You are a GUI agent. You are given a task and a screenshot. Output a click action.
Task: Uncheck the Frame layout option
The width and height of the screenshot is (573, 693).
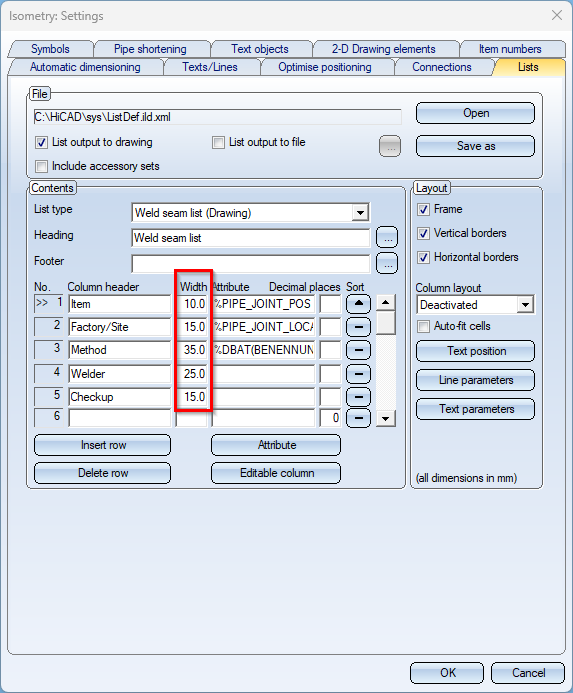(423, 209)
